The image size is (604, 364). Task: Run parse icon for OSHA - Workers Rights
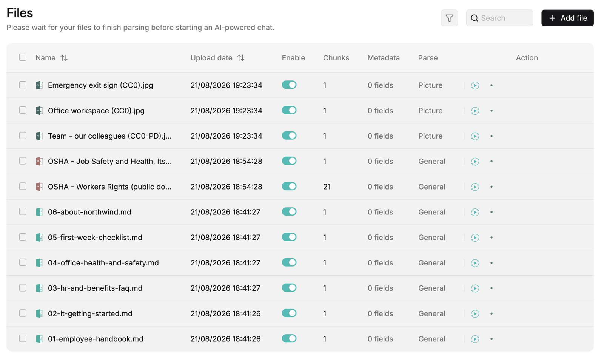(x=475, y=187)
